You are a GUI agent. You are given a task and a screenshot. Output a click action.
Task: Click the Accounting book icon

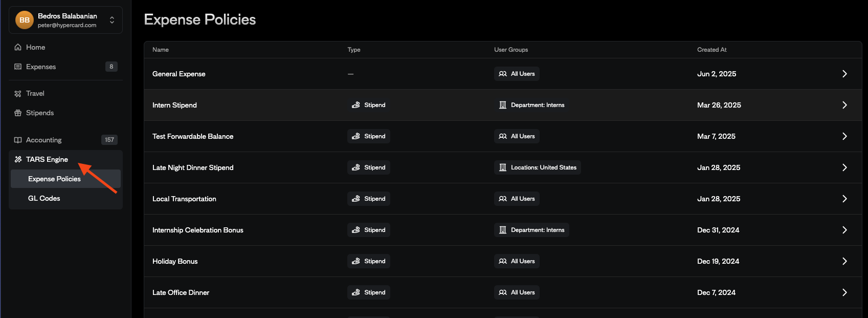click(x=18, y=140)
